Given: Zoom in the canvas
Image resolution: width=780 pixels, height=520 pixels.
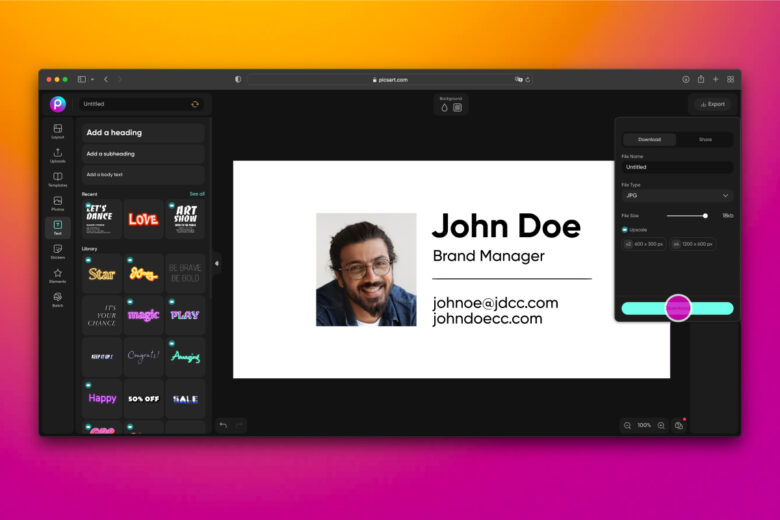Looking at the screenshot, I should point(661,425).
